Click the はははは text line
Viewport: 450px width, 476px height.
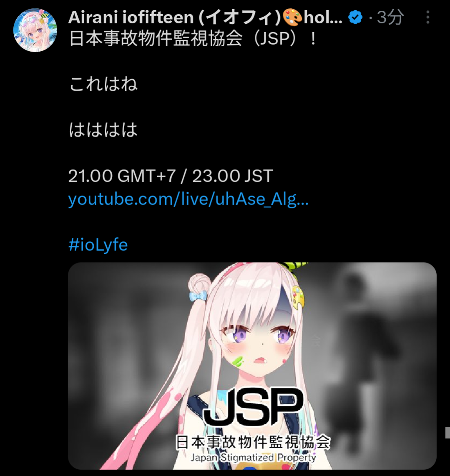103,130
